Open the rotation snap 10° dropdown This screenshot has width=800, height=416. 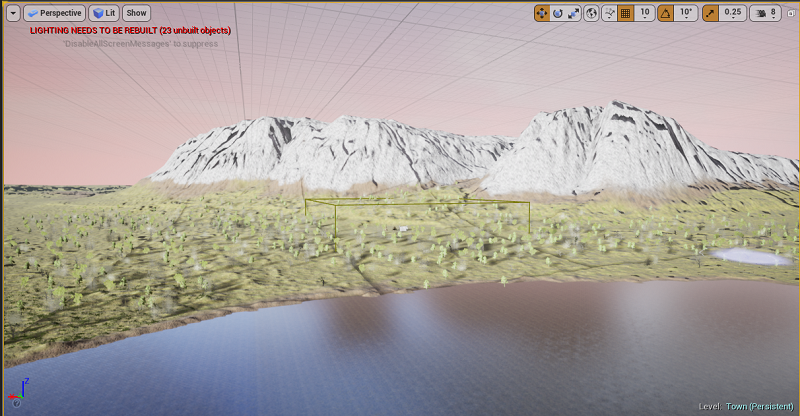[686, 13]
